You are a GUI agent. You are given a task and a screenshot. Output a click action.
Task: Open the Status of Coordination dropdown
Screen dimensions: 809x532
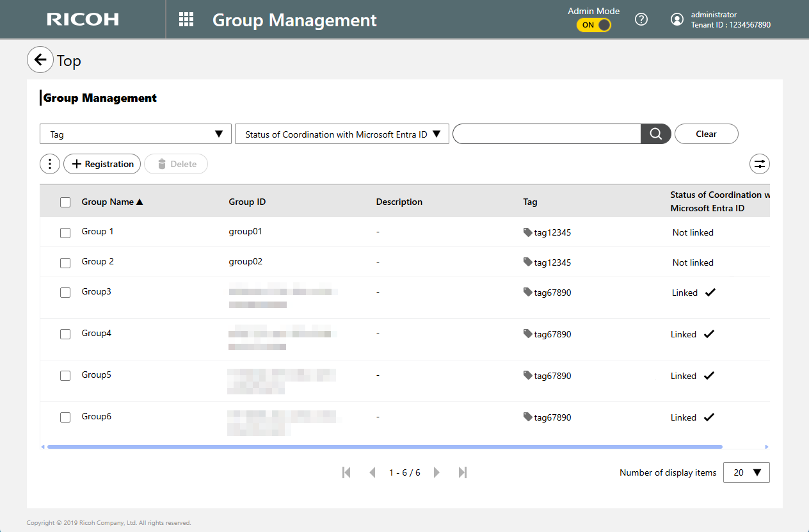[342, 134]
